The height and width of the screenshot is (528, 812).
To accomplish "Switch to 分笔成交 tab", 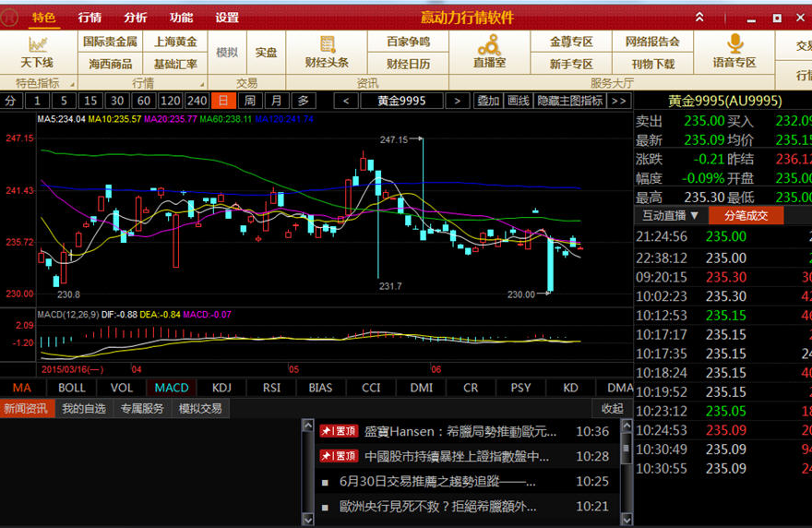I will [x=746, y=216].
